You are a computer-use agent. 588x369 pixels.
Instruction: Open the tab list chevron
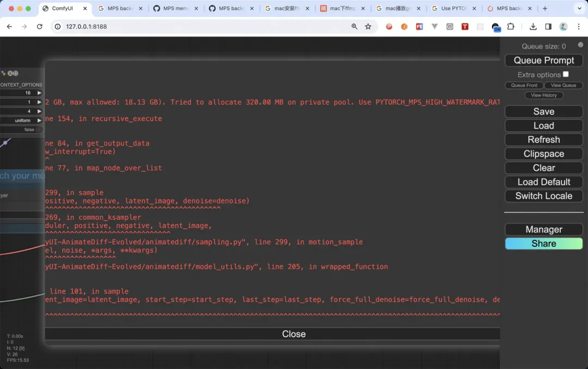point(579,8)
